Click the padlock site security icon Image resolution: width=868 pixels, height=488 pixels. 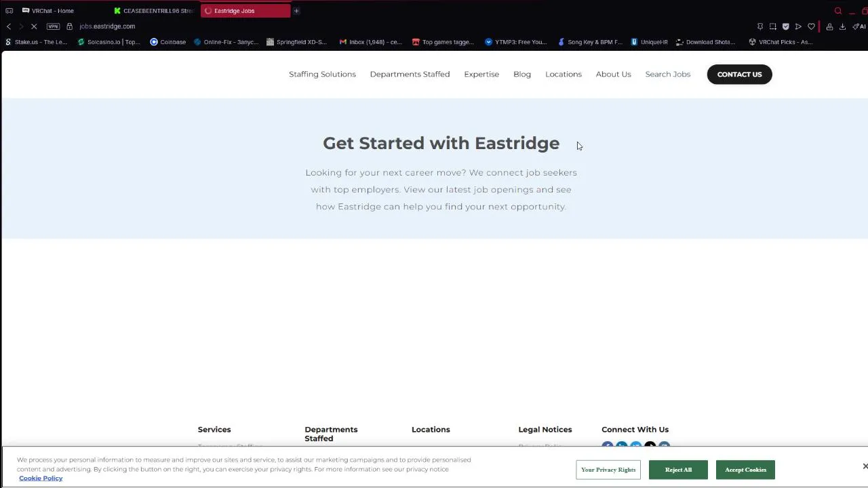coord(69,26)
